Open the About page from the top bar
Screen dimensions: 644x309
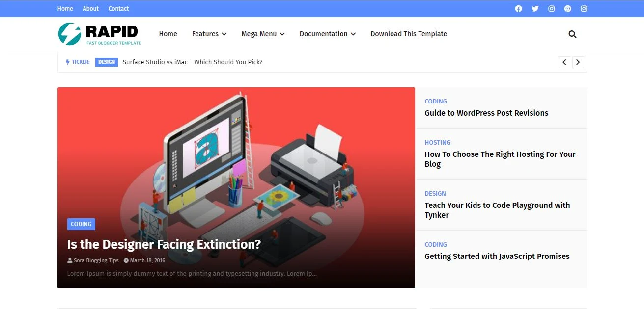[x=90, y=8]
